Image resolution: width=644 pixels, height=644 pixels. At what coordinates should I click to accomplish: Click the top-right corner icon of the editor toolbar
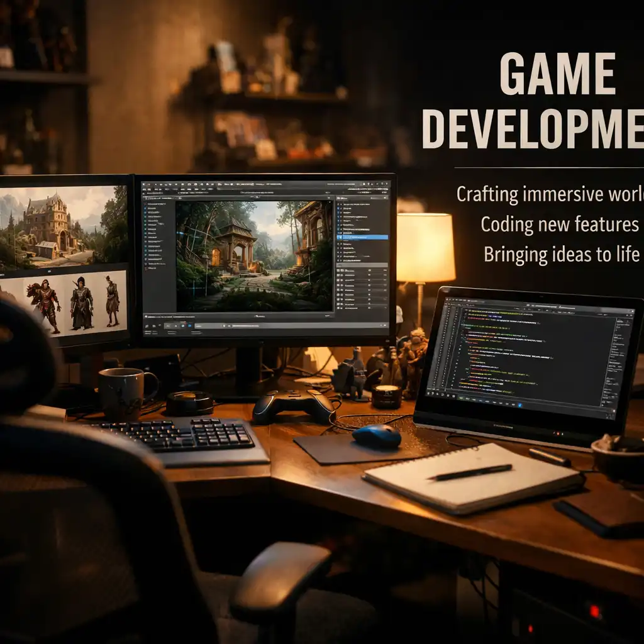click(387, 184)
